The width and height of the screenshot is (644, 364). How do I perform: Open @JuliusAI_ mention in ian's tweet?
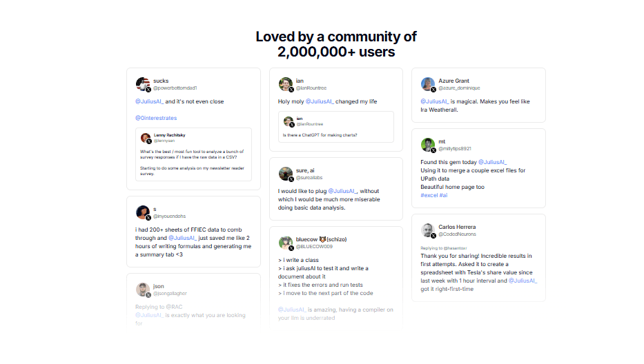coord(320,101)
